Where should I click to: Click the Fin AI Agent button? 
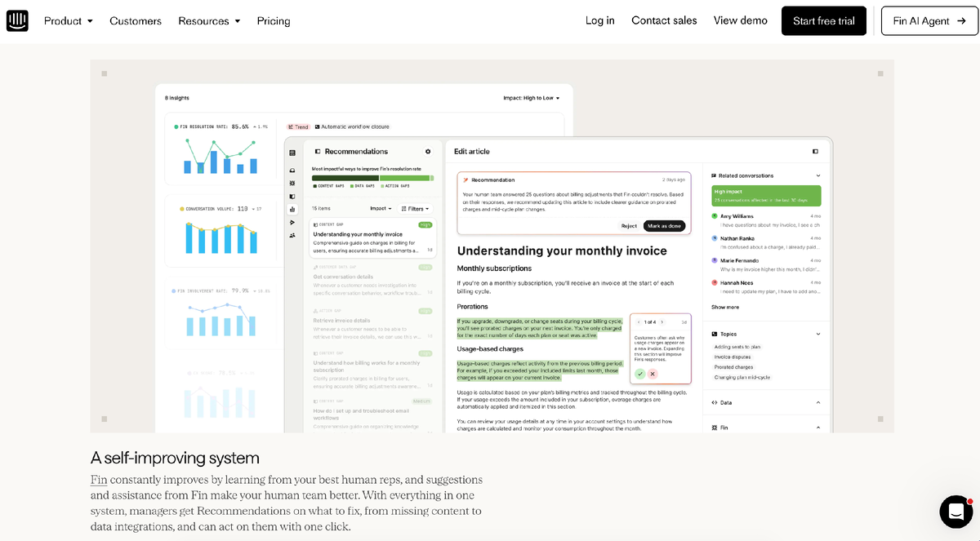pos(929,21)
